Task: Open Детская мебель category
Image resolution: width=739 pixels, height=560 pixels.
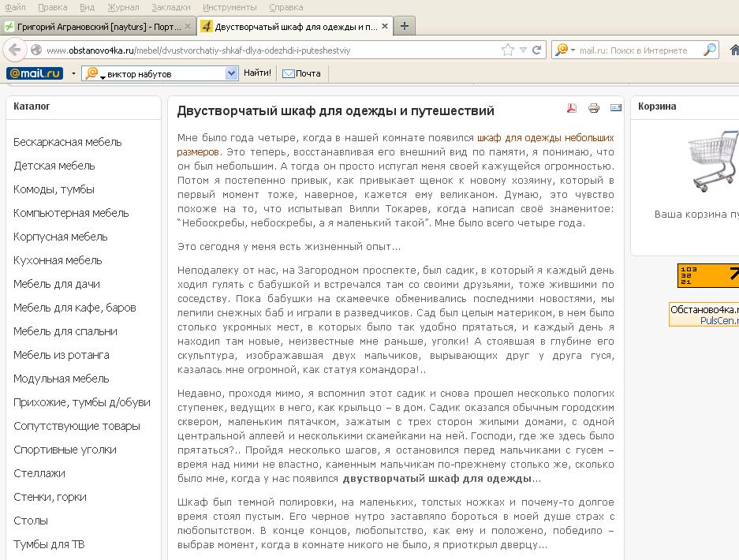Action: [54, 166]
